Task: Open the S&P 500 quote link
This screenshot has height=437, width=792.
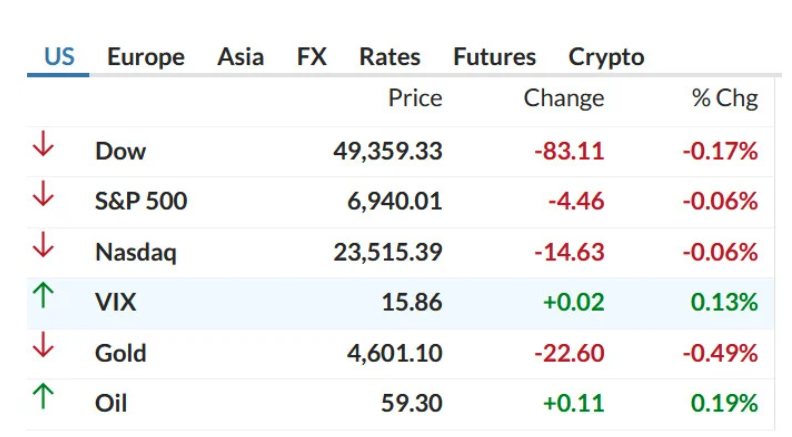Action: [141, 202]
